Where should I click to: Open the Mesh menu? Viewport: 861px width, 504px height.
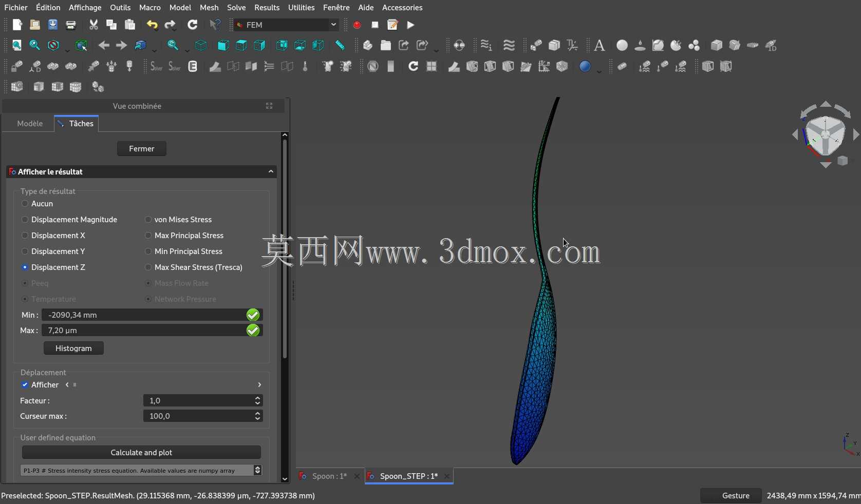pyautogui.click(x=209, y=8)
